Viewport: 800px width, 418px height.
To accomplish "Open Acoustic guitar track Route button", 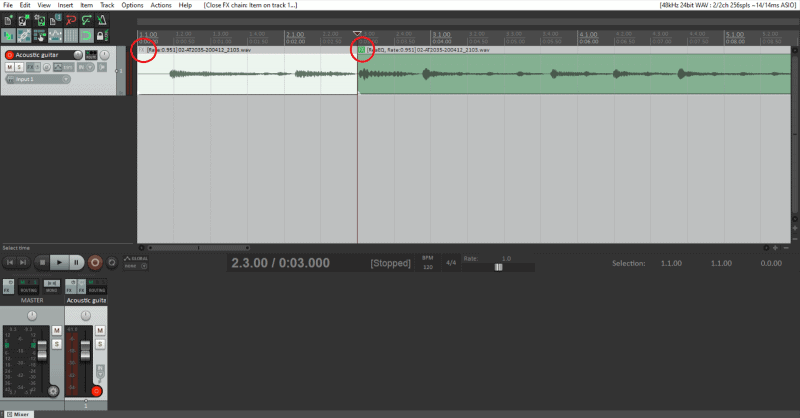I will [x=91, y=55].
